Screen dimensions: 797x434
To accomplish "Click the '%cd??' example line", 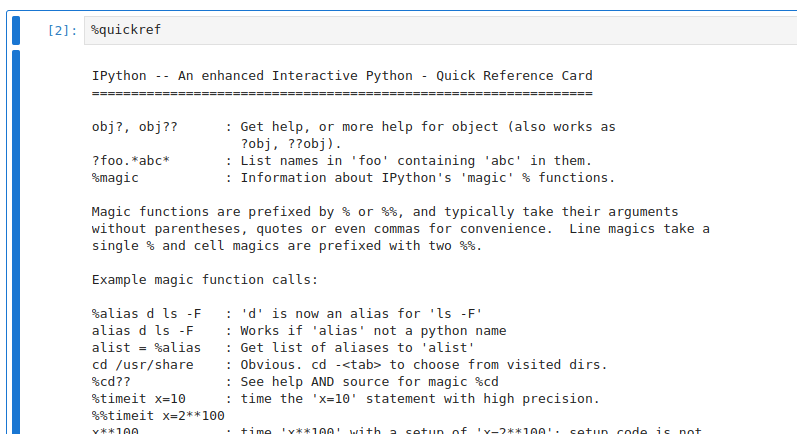I will (295, 382).
